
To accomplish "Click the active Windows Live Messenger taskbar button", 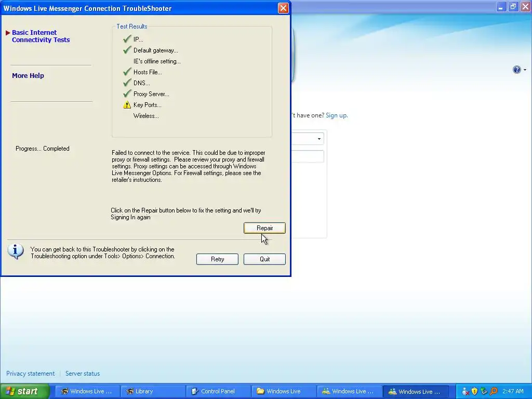I will pos(415,391).
